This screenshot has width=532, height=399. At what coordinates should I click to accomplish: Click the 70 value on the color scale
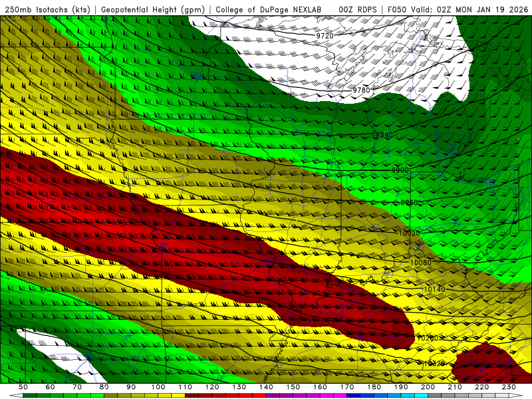pyautogui.click(x=77, y=387)
